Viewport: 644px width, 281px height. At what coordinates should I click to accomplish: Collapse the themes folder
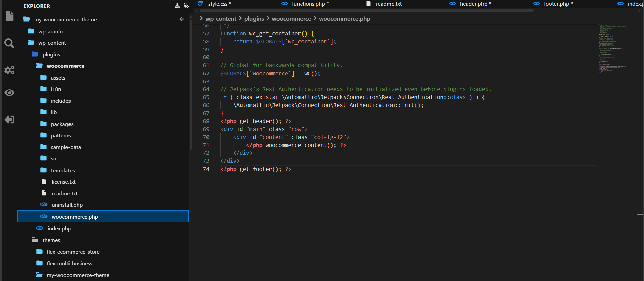click(51, 240)
